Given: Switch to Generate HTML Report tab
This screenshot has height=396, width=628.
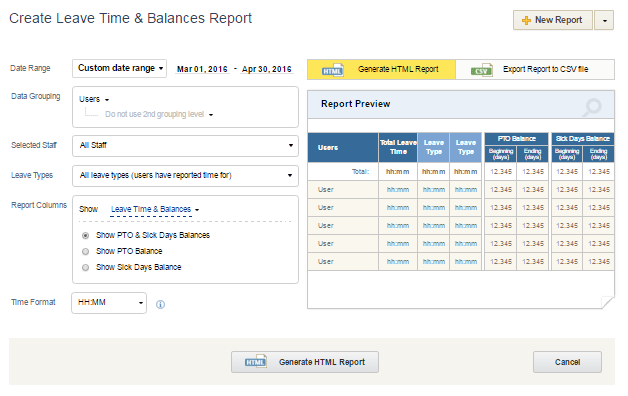Looking at the screenshot, I should 381,70.
